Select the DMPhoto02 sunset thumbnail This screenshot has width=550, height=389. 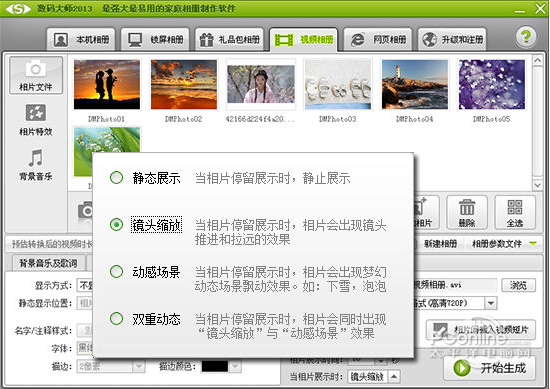tap(184, 85)
